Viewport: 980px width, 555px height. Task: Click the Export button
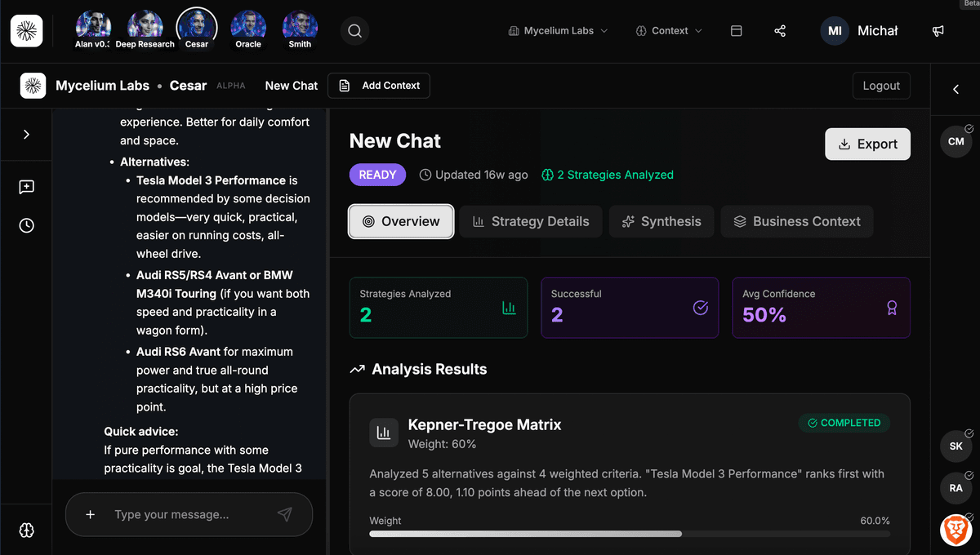867,144
